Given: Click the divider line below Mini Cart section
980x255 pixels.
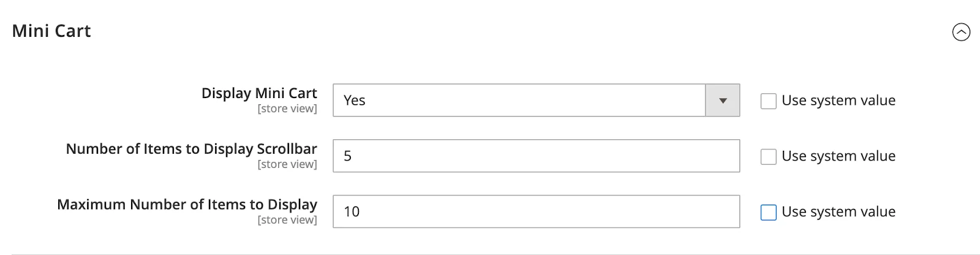Looking at the screenshot, I should point(490,254).
